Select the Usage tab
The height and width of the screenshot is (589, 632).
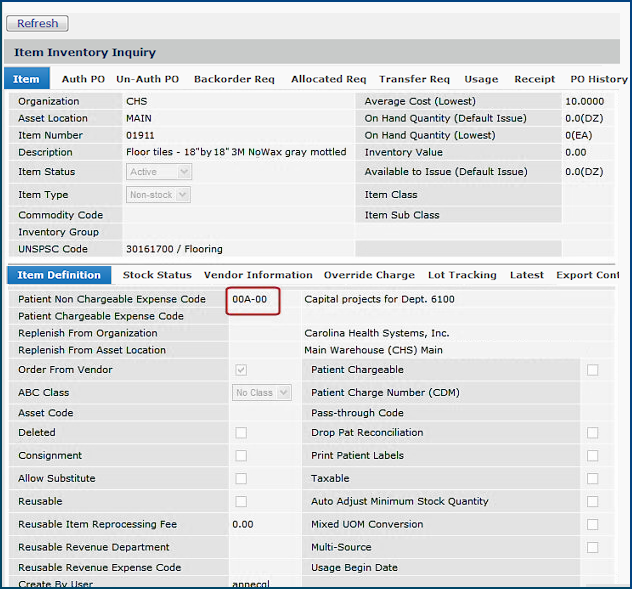coord(481,79)
